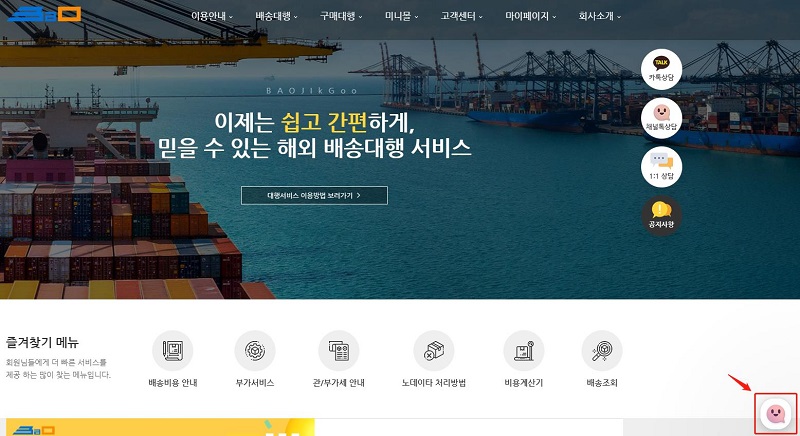Click the 배송비용 안내 icon

tap(172, 351)
